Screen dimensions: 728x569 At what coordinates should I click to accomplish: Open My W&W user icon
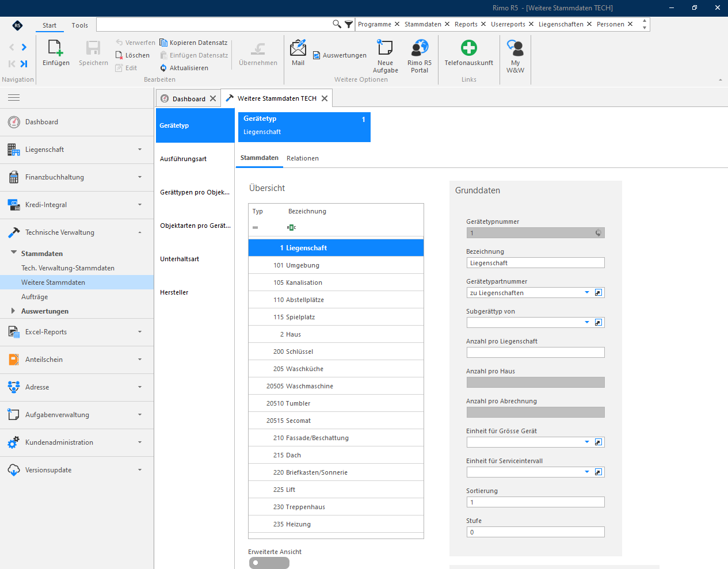pos(515,47)
